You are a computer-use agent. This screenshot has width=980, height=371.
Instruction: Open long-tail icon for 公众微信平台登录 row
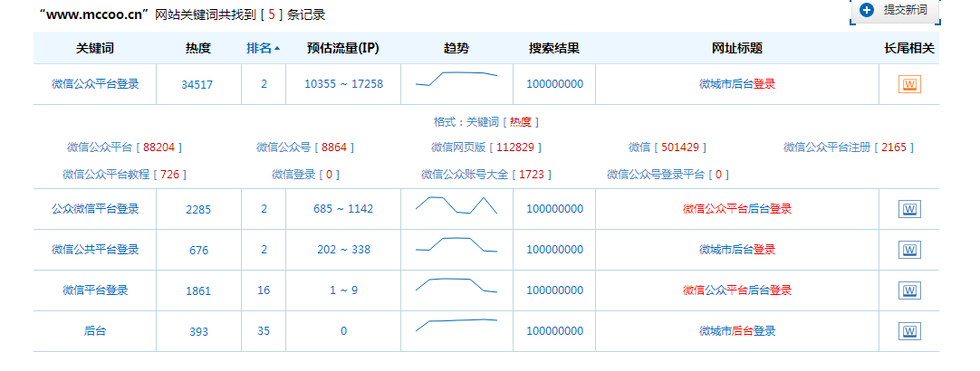(909, 209)
